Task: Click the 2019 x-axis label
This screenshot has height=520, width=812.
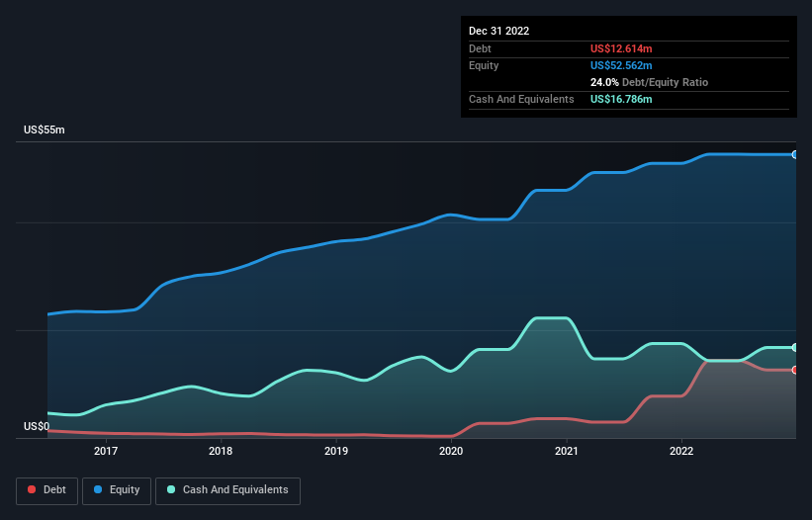Action: pos(336,451)
